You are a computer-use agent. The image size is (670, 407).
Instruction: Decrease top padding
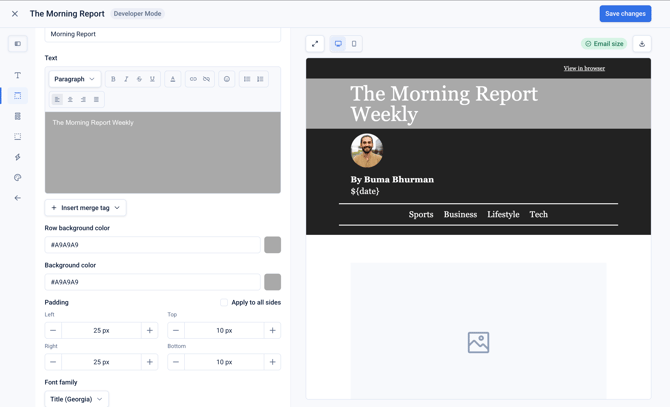tap(176, 330)
